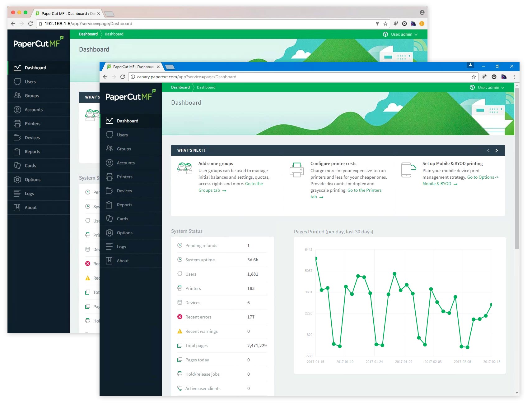
Task: Click Cards icon in back window sidebar
Action: coord(17,166)
